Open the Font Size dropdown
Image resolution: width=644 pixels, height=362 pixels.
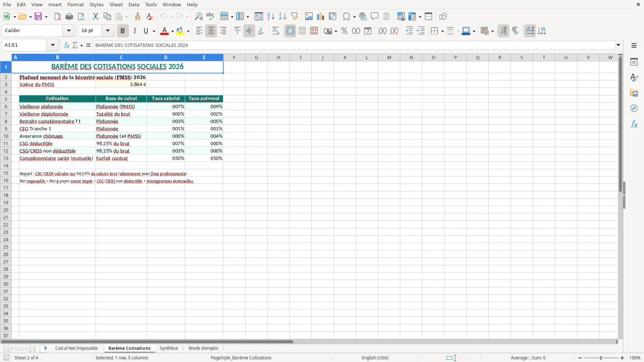click(x=107, y=31)
